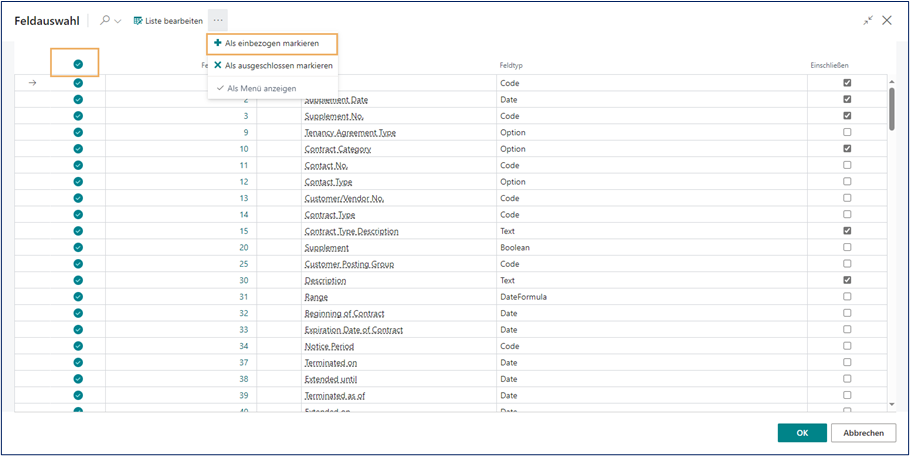Click Liste bearbeiten in the toolbar
Viewport: 910px width, 456px height.
[x=168, y=21]
